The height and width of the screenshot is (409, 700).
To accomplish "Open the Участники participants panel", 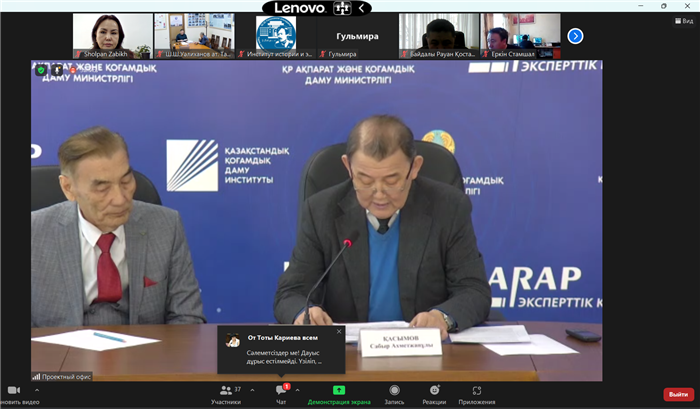I will [x=225, y=392].
